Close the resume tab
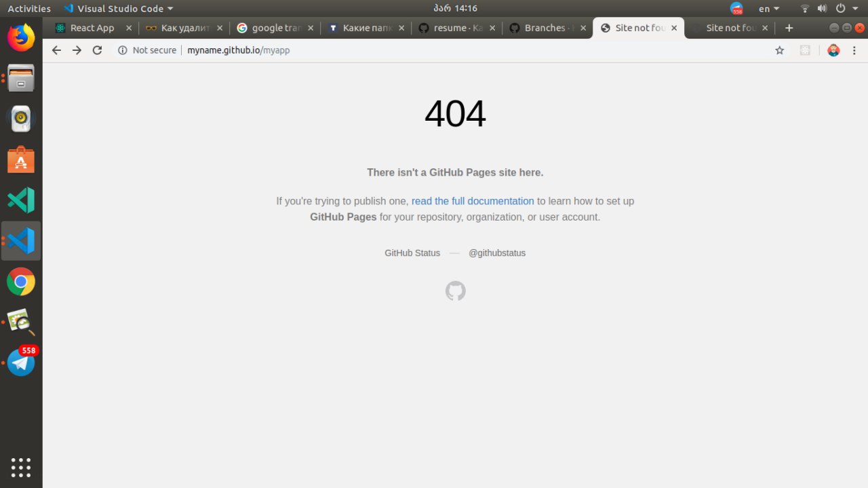The height and width of the screenshot is (488, 868). (492, 28)
